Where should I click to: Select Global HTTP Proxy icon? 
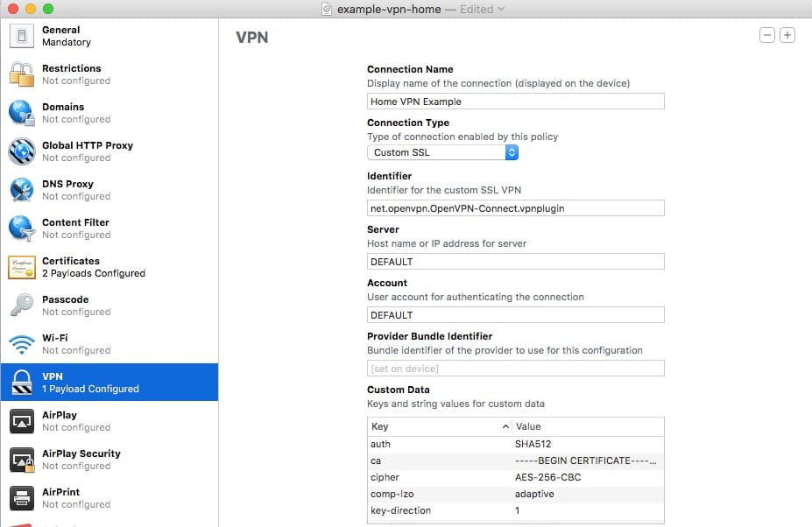point(22,151)
